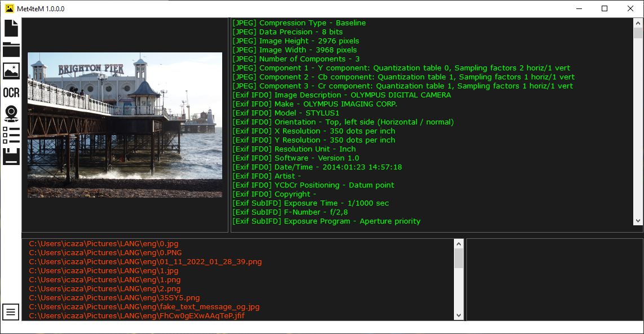Click the Exif IFD0 Copyright line
Viewport: 644px width, 334px height.
point(275,194)
